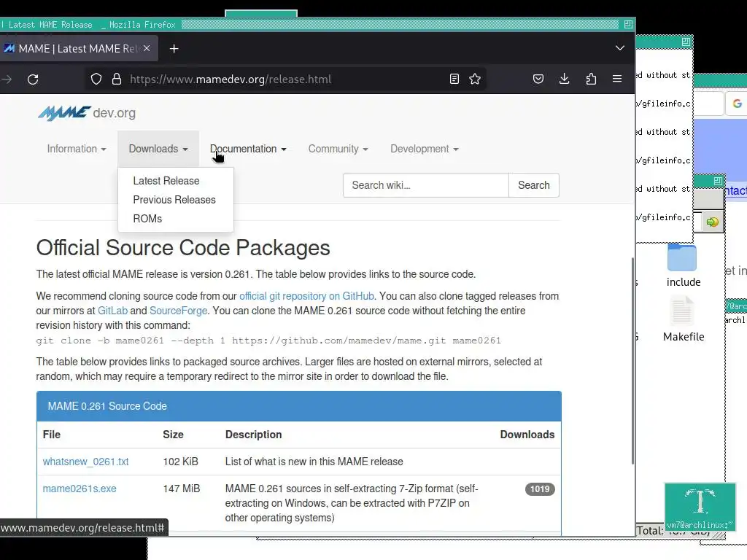This screenshot has height=560, width=747.
Task: Click the padlock site security icon
Action: pos(117,79)
